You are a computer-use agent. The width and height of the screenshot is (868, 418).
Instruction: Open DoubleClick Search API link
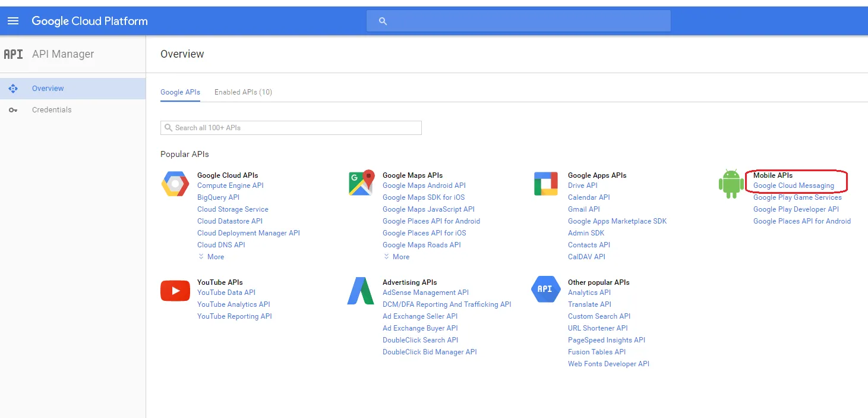click(421, 340)
